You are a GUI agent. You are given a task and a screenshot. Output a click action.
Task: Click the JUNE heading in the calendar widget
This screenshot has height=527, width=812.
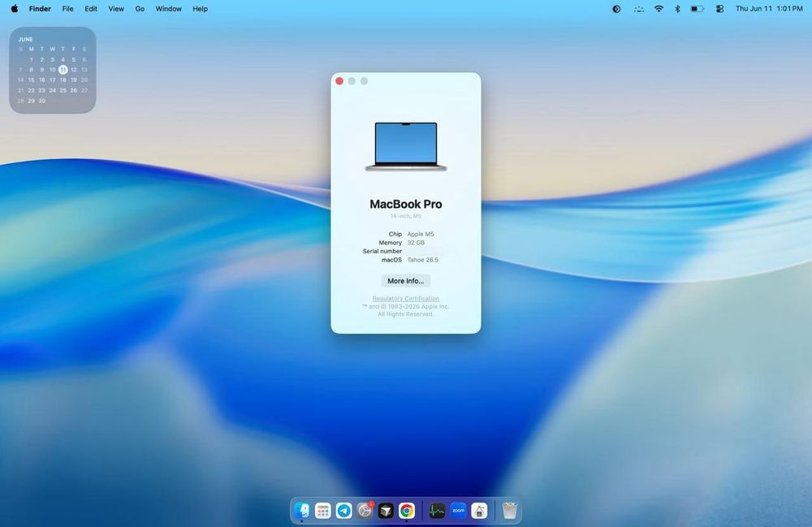tap(25, 39)
